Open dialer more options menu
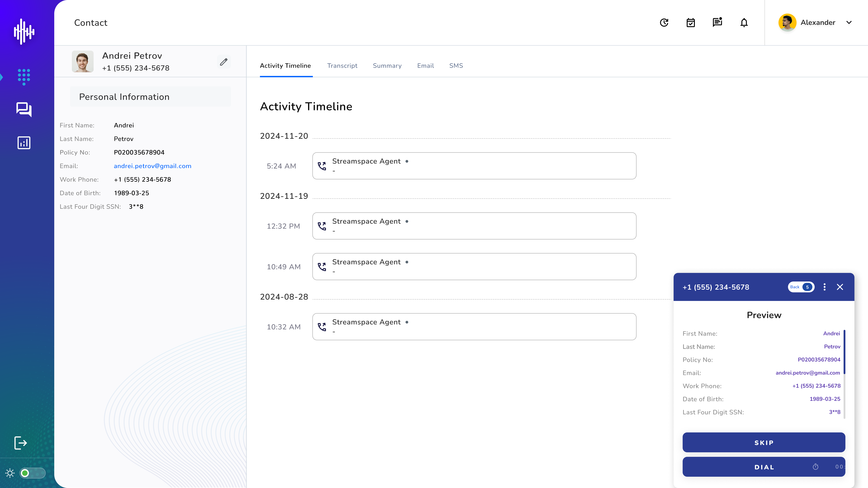Viewport: 868px width, 488px height. [825, 287]
